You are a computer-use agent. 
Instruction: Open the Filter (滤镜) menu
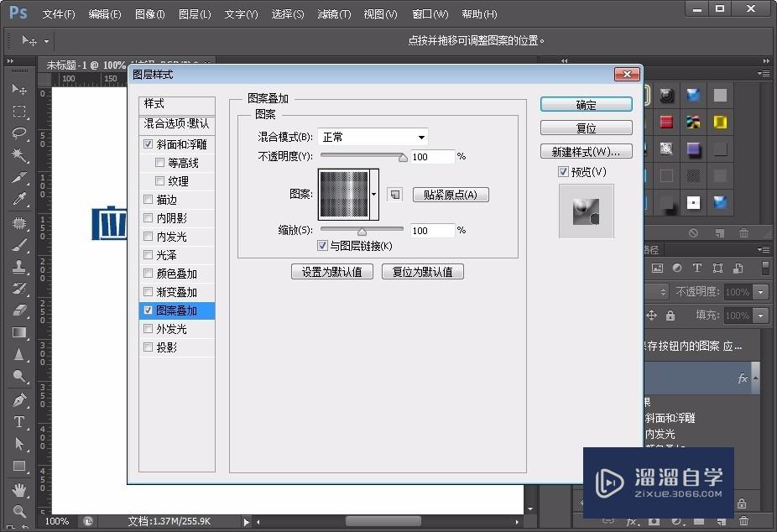click(x=334, y=14)
